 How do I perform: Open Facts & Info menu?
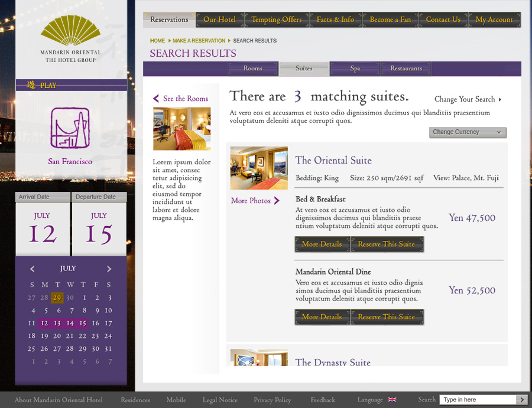(336, 19)
